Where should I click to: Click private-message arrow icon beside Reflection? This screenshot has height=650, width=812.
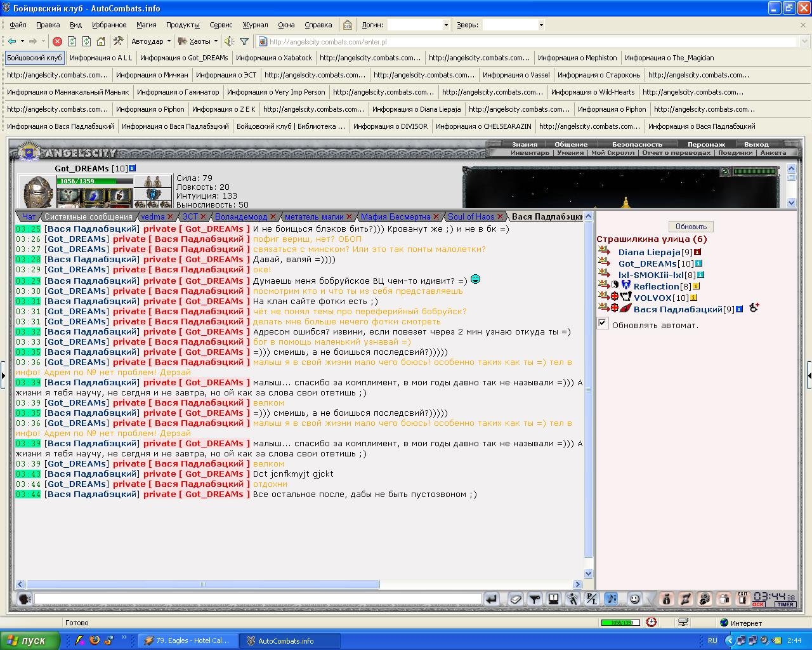[604, 286]
